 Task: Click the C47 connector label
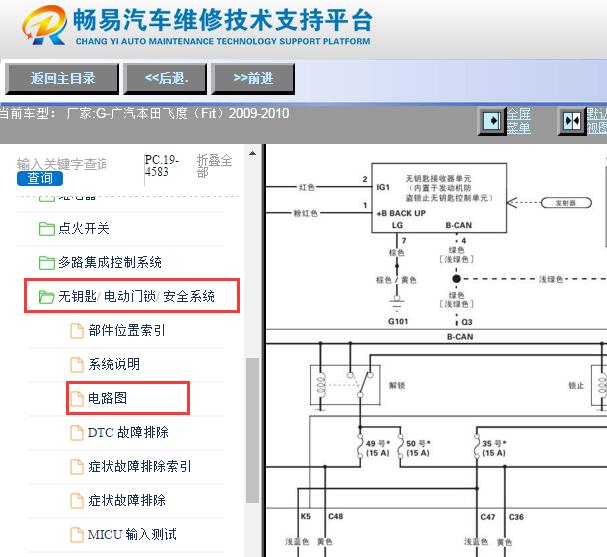488,517
